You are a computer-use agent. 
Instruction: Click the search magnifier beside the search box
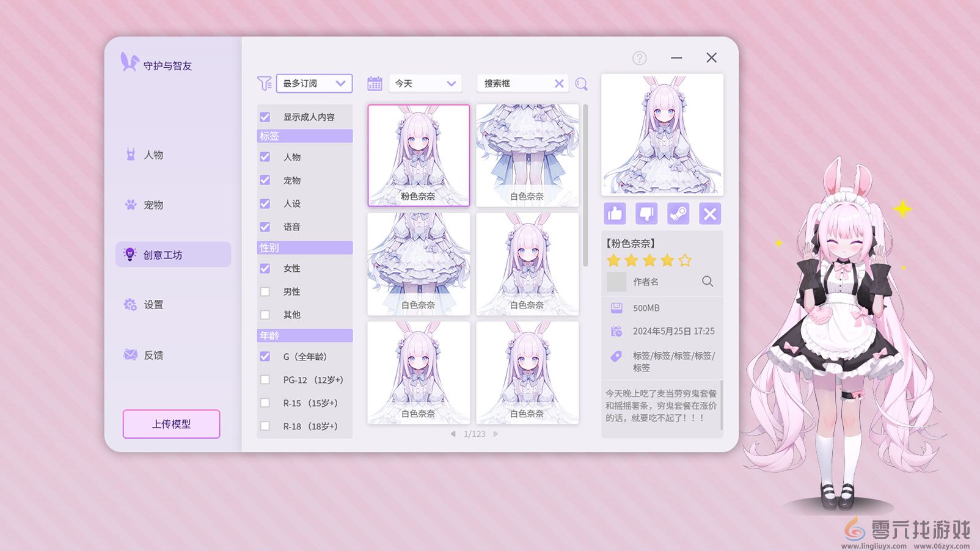[x=581, y=83]
